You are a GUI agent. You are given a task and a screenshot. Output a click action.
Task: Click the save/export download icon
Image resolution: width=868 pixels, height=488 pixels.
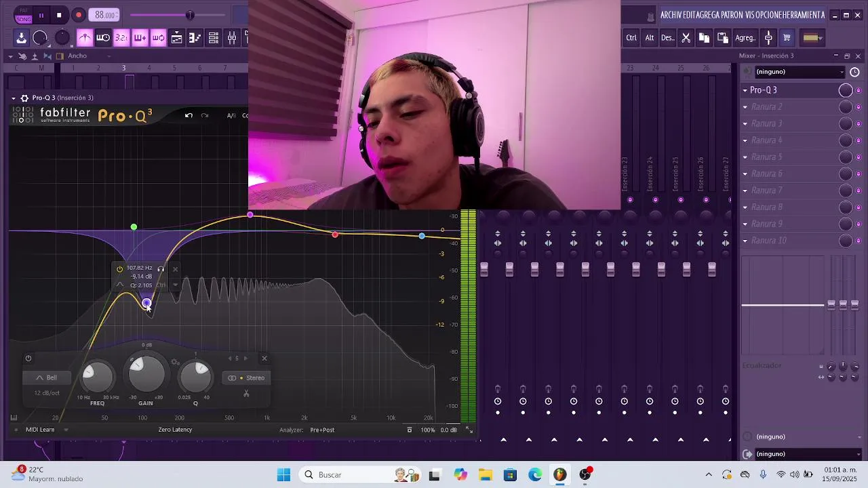pos(21,38)
